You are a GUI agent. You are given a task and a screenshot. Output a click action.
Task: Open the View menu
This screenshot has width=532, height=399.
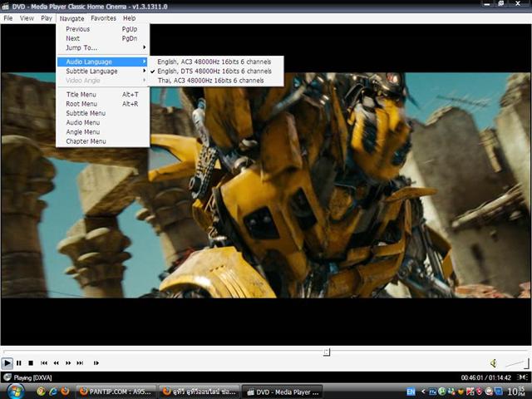(27, 18)
